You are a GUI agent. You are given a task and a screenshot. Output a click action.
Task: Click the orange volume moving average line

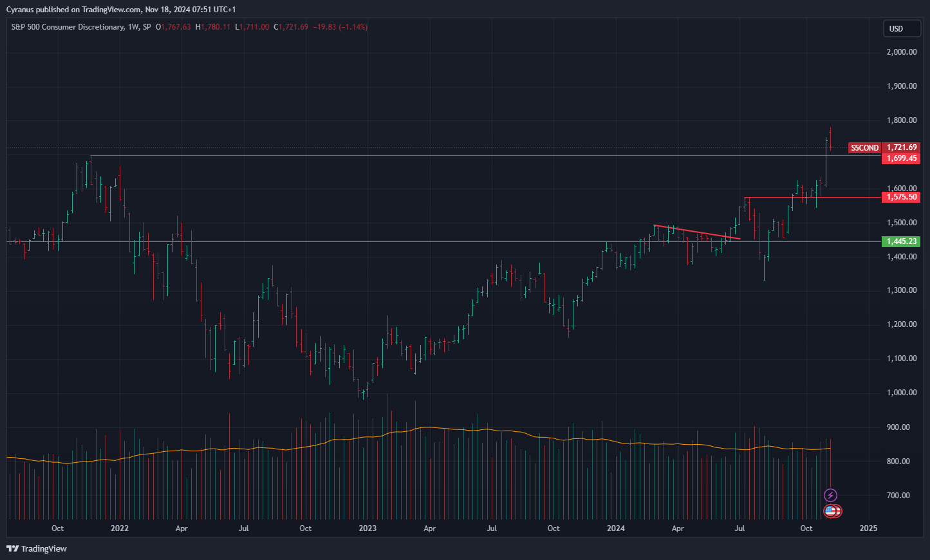click(x=418, y=429)
